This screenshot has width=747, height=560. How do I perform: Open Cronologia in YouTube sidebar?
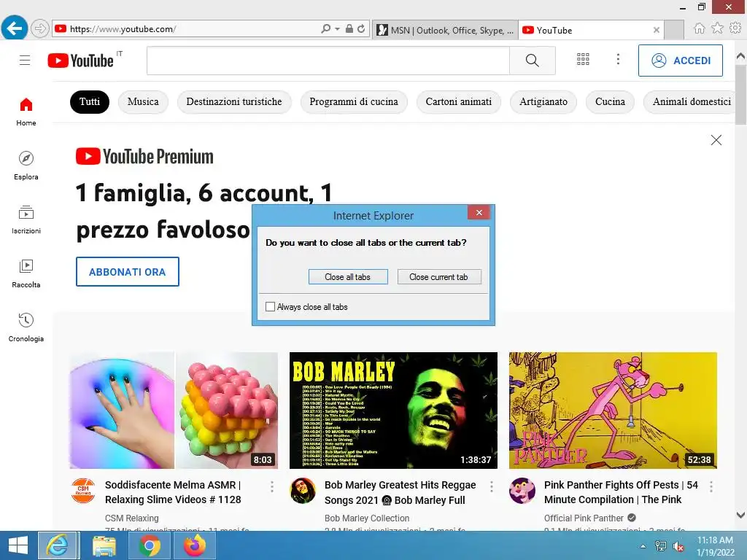(x=26, y=327)
